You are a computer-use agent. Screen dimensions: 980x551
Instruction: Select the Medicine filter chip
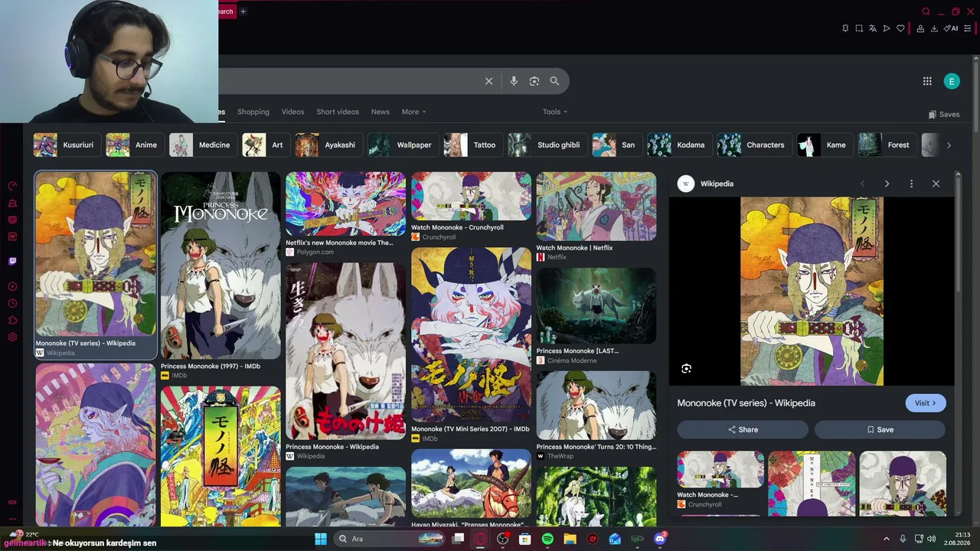coord(202,145)
